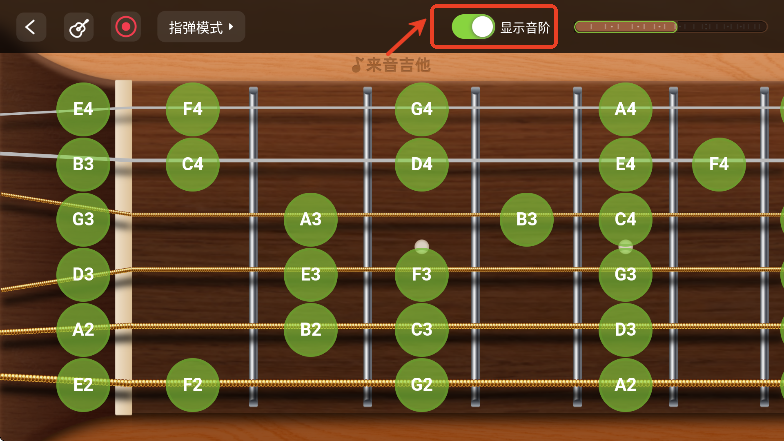Screen dimensions: 784x441
Task: Go back with the left arrow button
Action: click(x=31, y=27)
